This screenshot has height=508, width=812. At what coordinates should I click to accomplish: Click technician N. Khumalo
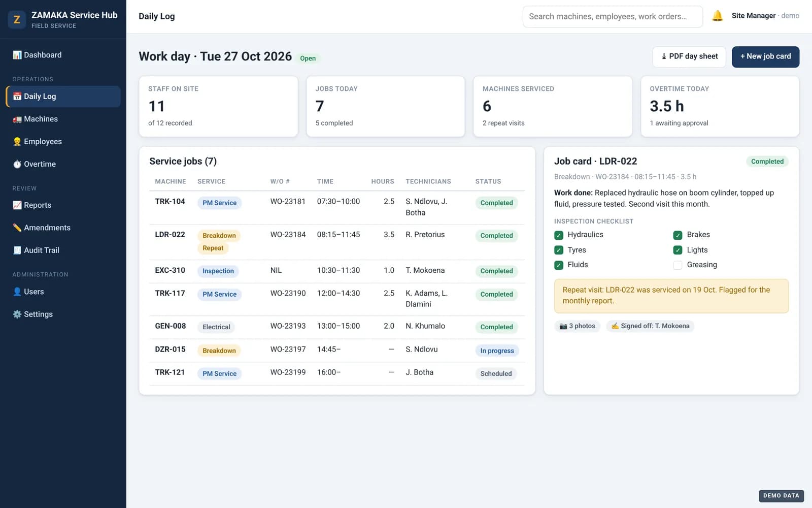click(425, 326)
